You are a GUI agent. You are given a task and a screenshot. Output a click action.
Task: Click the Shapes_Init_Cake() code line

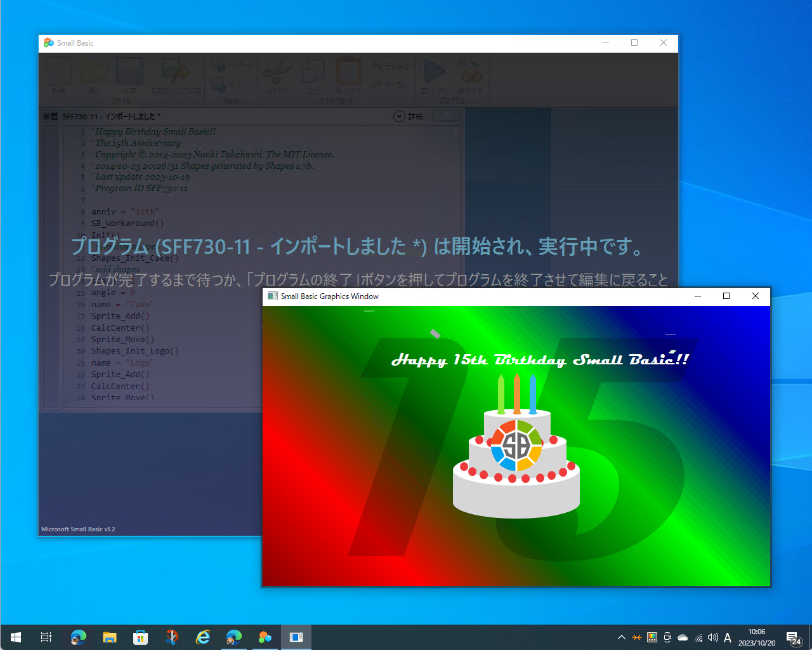coord(135,258)
